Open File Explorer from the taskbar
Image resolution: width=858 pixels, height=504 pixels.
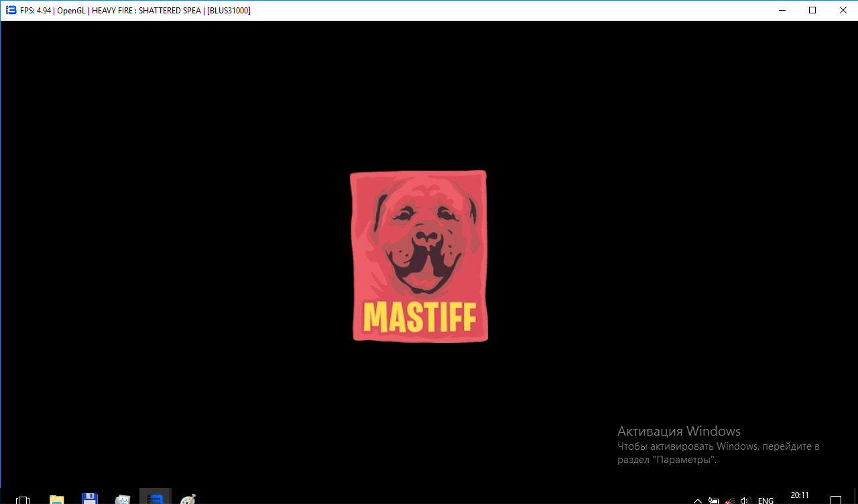point(57,499)
